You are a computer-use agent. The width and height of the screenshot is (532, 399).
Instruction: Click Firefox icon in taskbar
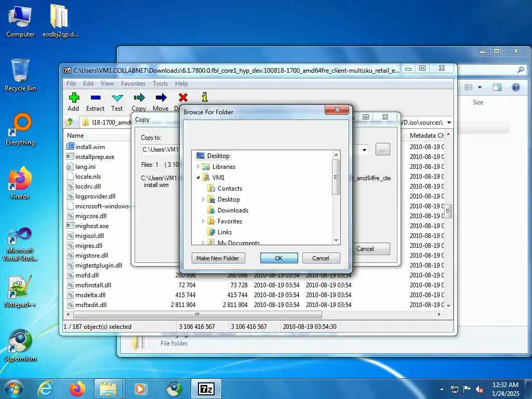(77, 389)
